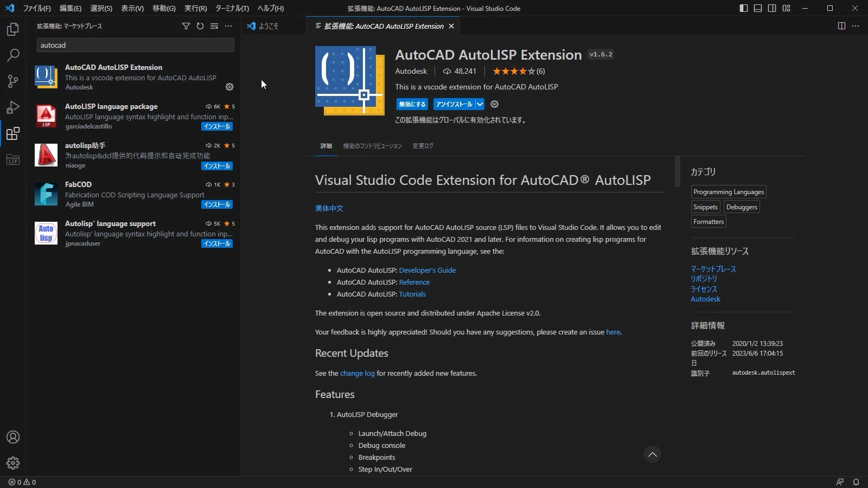Toggle primary side bar layout button
Viewport: 868px width, 488px height.
744,8
